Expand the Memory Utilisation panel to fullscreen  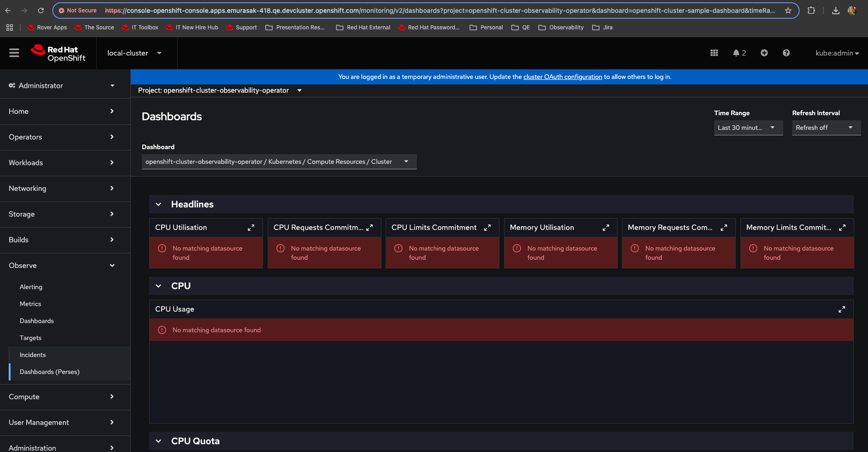[605, 228]
